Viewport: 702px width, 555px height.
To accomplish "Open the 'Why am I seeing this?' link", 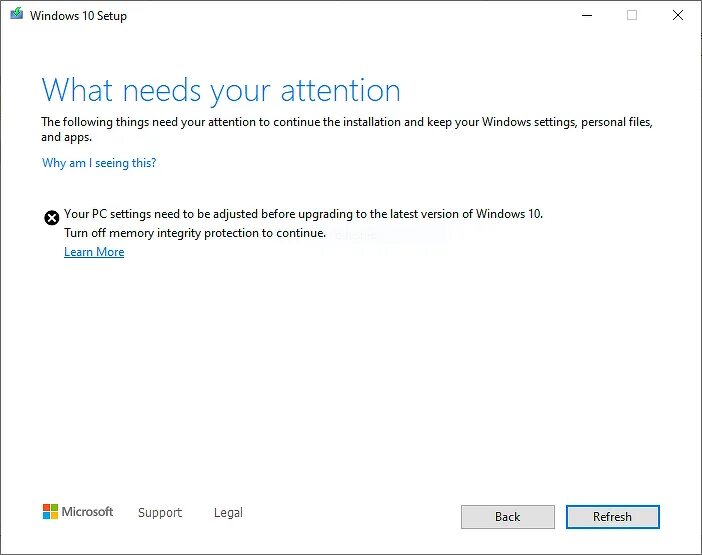I will 99,163.
